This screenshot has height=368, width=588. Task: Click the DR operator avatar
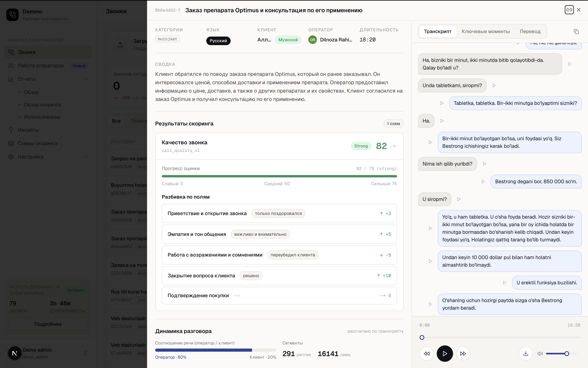(313, 40)
